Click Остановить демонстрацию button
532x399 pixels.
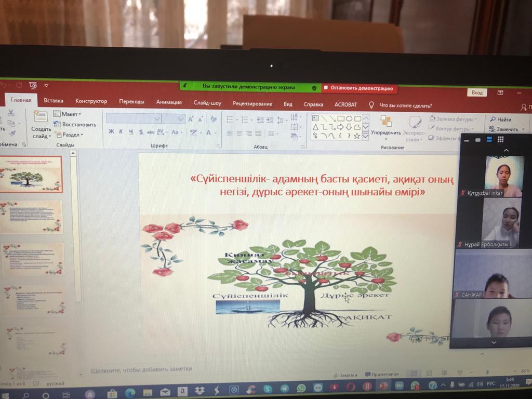(x=358, y=88)
